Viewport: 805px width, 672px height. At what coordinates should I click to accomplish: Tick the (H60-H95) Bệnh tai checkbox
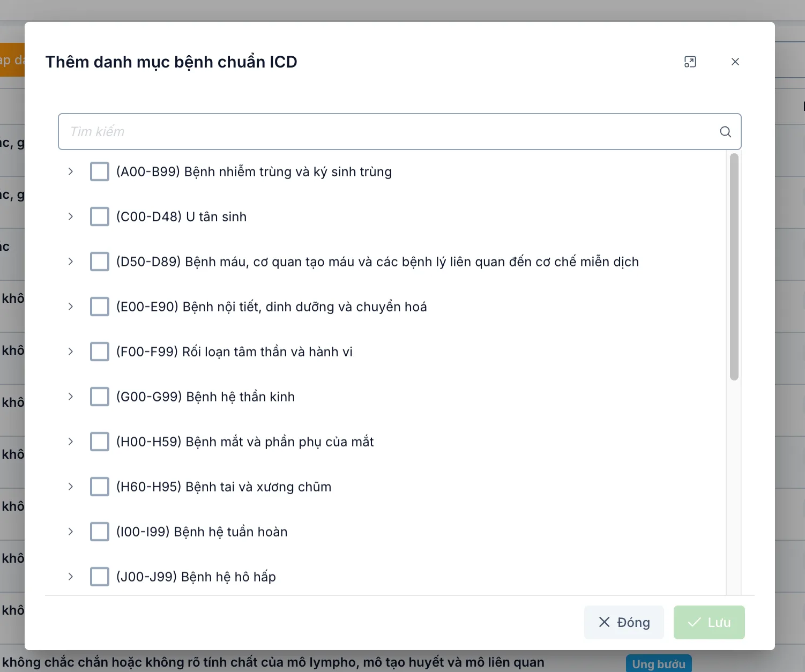coord(100,487)
